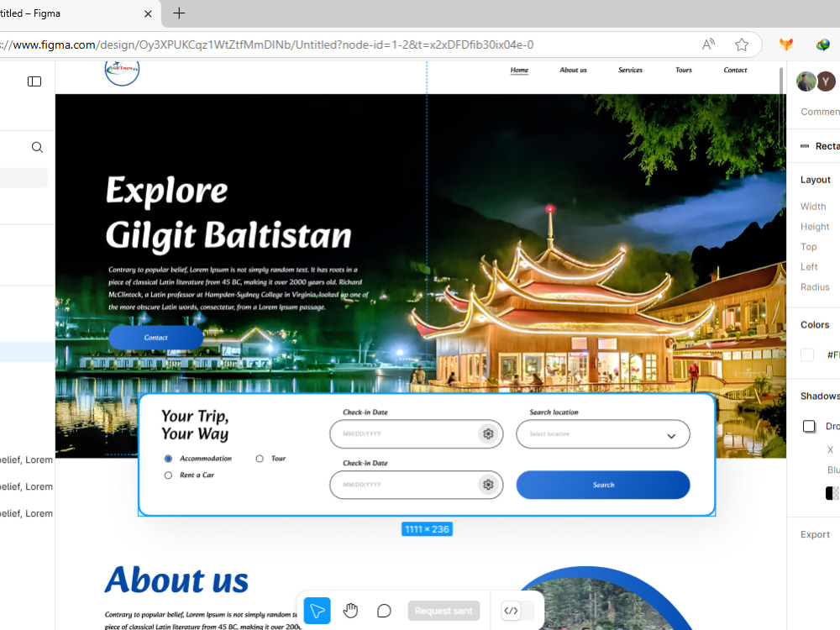840x630 pixels.
Task: Click the Gilgit Baltistan heading text
Action: [228, 235]
